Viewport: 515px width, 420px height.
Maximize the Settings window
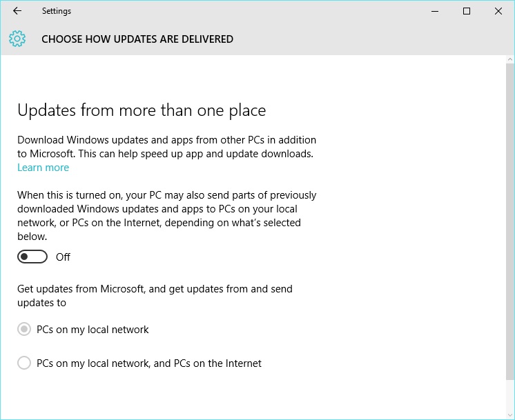pyautogui.click(x=467, y=11)
